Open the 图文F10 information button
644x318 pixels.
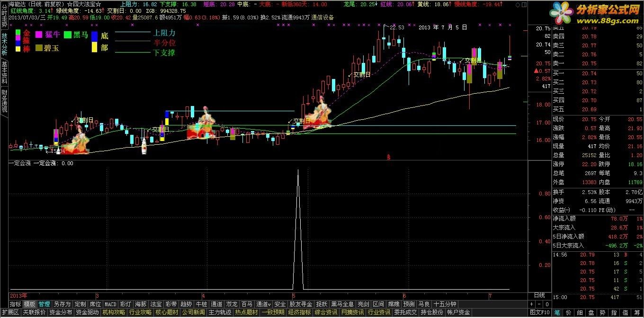pyautogui.click(x=540, y=312)
